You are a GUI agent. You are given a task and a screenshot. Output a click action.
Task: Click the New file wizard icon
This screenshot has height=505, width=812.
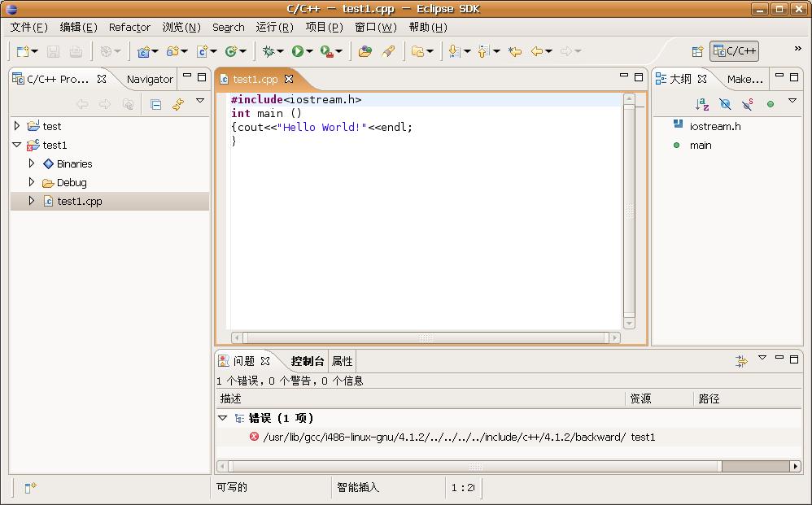pyautogui.click(x=23, y=51)
